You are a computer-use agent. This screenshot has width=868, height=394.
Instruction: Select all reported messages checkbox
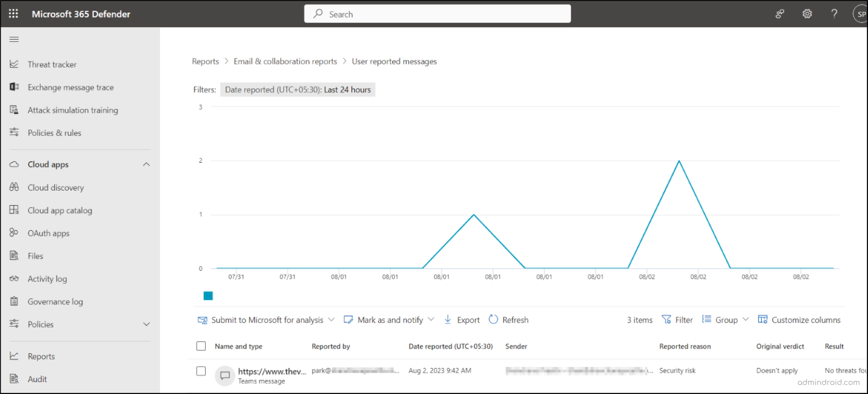[201, 346]
